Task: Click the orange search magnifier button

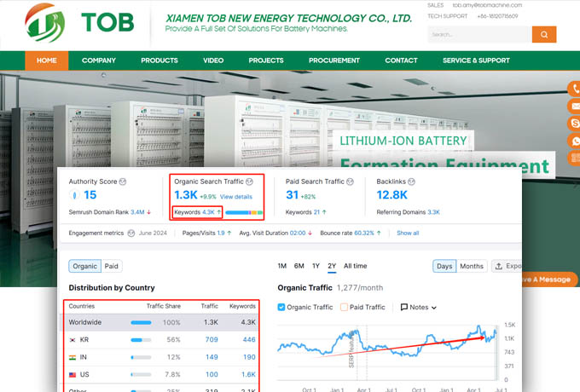Action: tap(544, 34)
